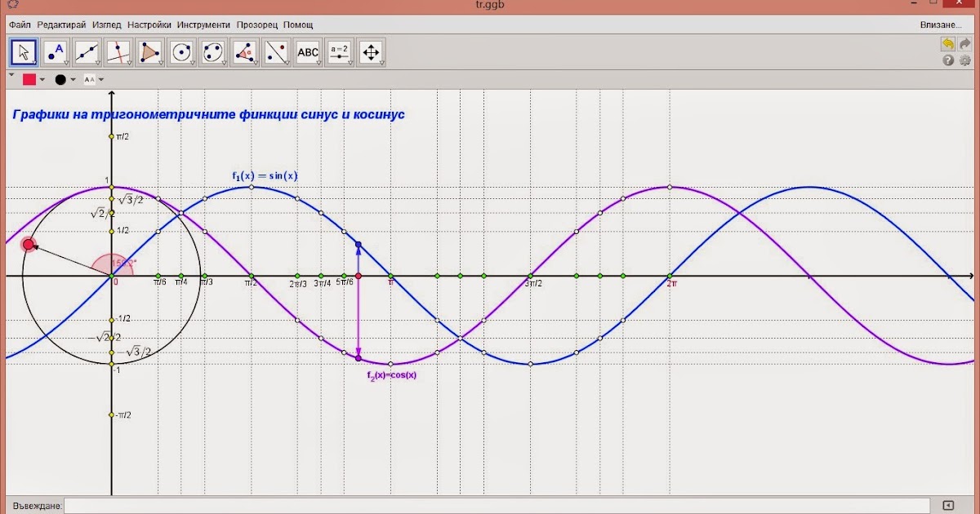Open the red color swatch picker
980x514 pixels.
[x=30, y=79]
